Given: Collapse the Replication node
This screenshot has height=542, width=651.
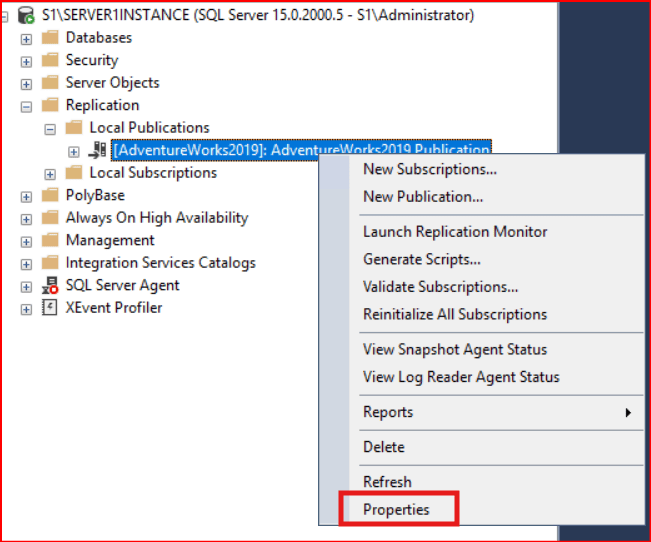Looking at the screenshot, I should coord(27,105).
